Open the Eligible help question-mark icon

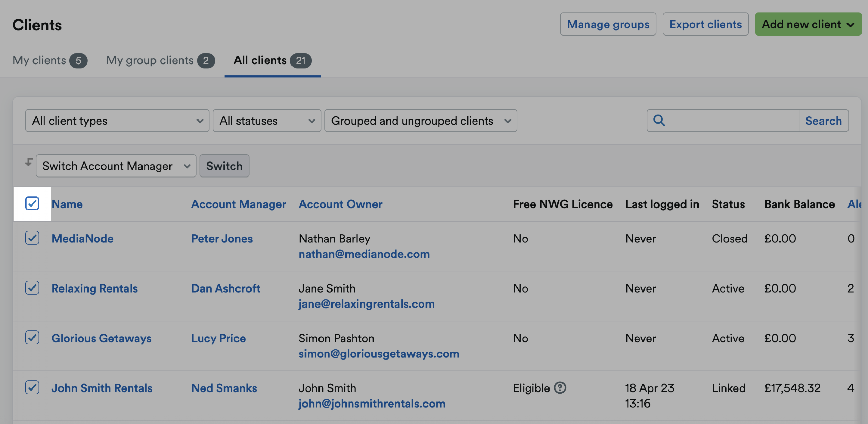tap(560, 388)
